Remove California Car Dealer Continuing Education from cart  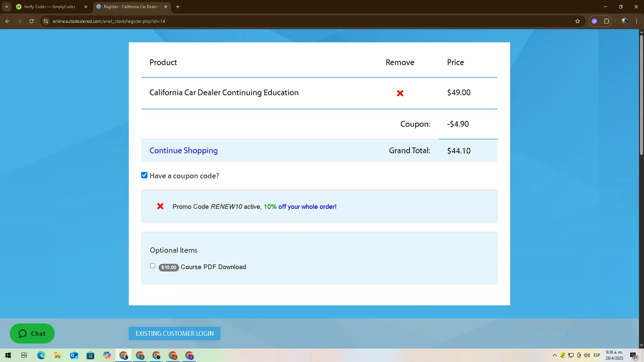tap(400, 93)
